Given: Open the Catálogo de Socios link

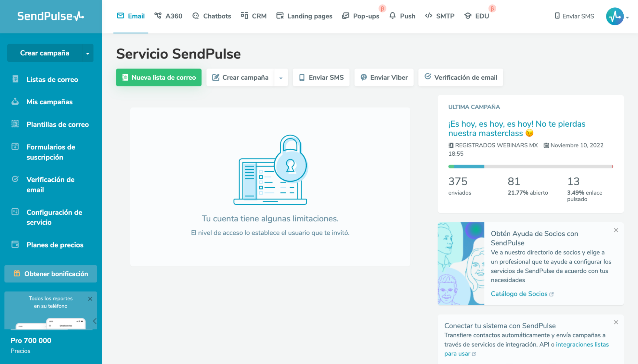Looking at the screenshot, I should 522,294.
